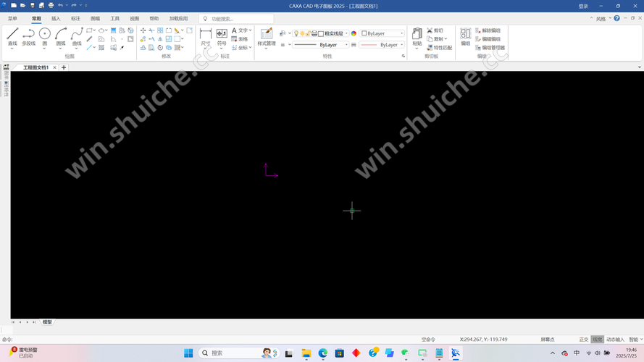
Task: Open 样式管理 (Style Manager)
Action: tap(267, 36)
